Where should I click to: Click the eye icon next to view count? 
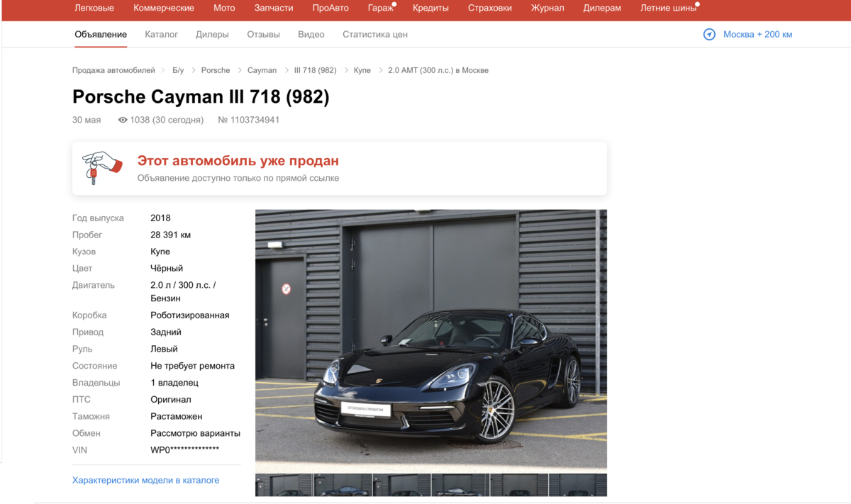123,120
